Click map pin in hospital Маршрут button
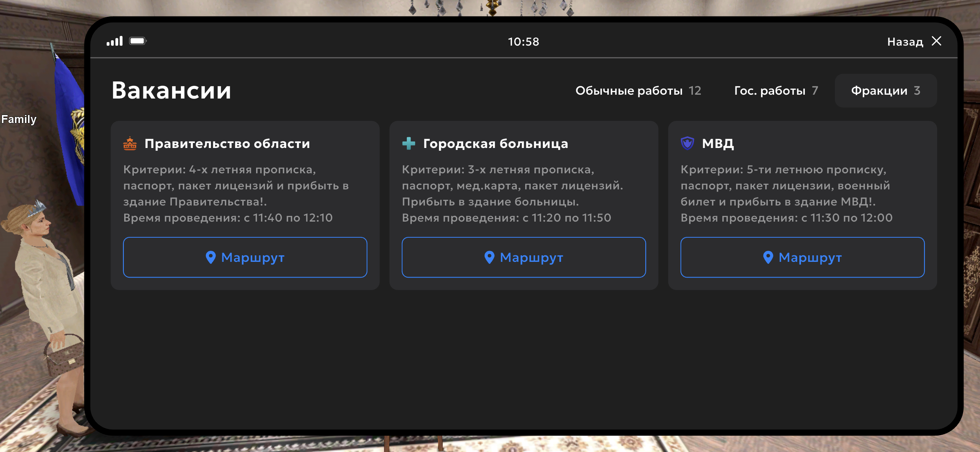This screenshot has width=980, height=452. [x=489, y=257]
